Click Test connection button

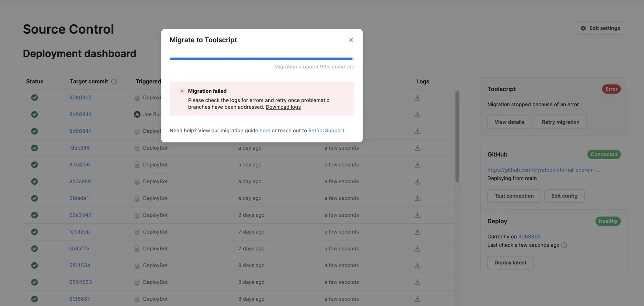coord(514,196)
